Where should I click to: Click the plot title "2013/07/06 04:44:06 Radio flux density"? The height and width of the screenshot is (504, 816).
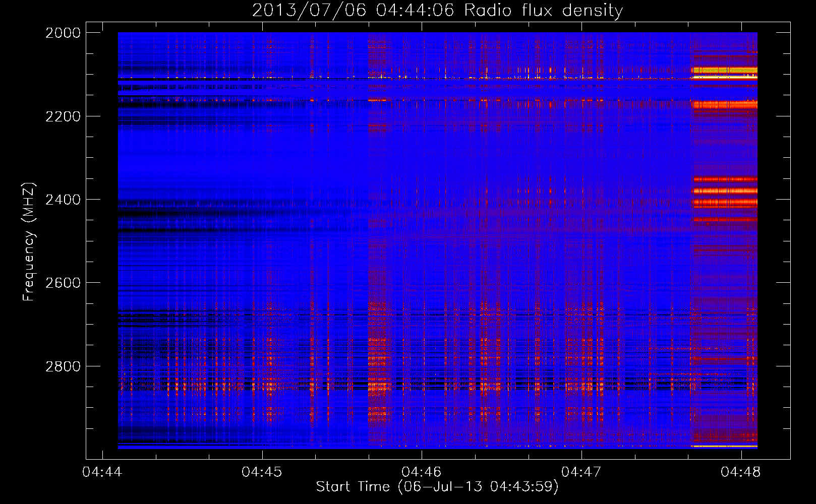[x=437, y=11]
